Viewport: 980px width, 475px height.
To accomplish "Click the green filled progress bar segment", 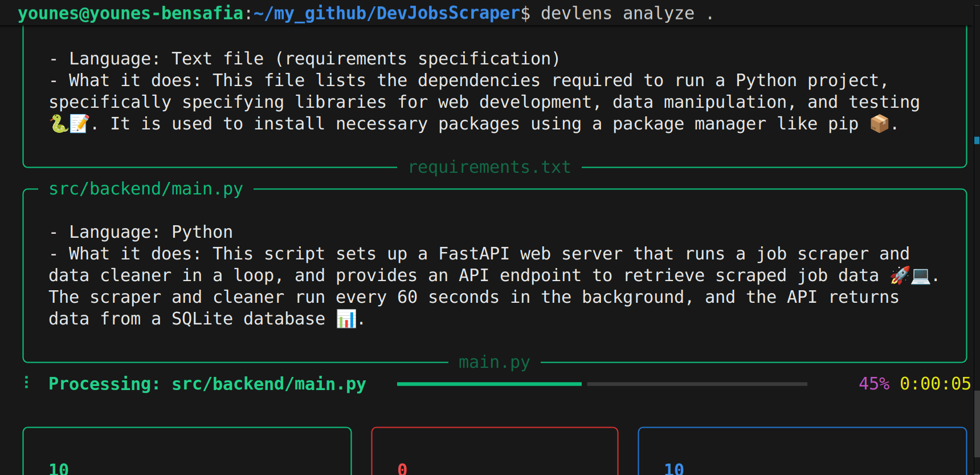I will [x=489, y=384].
